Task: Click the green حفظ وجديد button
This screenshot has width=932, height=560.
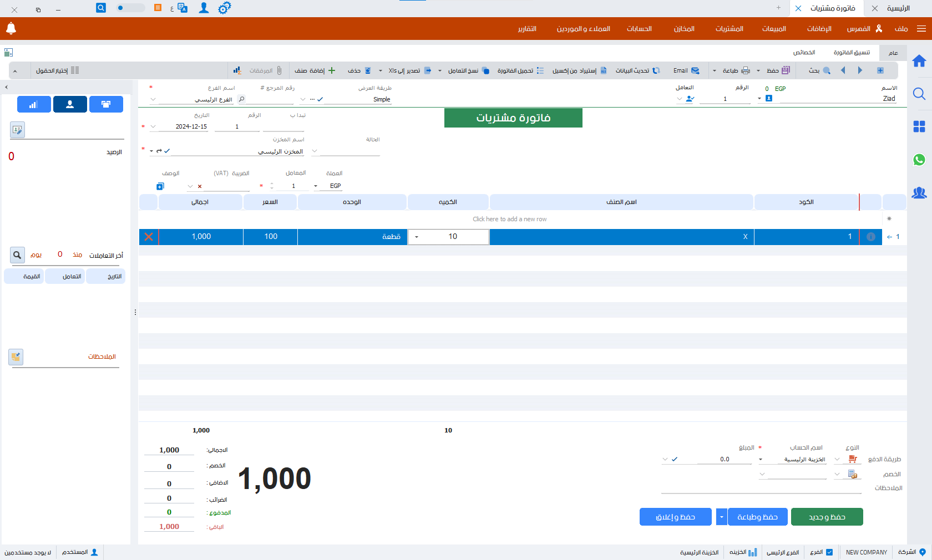Action: 827,517
